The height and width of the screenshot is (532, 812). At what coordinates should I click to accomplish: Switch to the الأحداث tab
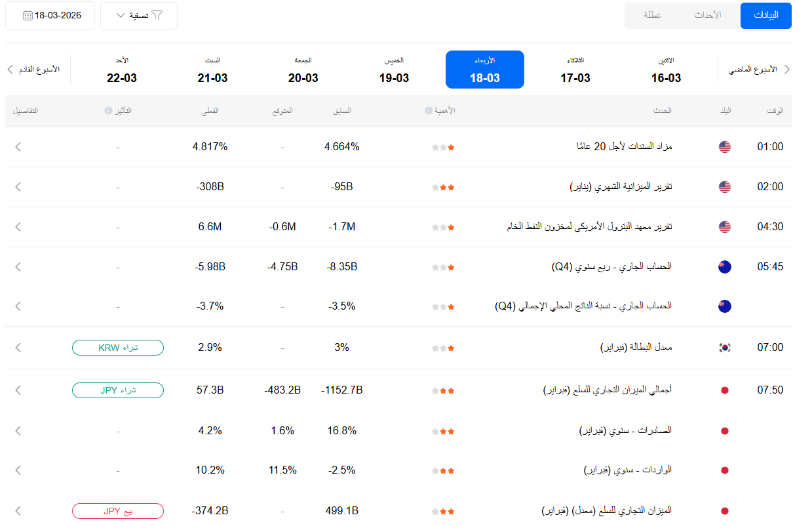pos(708,15)
